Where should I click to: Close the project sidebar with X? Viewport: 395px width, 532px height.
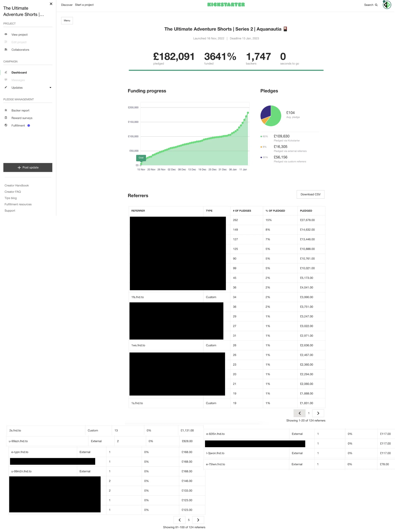[x=51, y=4]
